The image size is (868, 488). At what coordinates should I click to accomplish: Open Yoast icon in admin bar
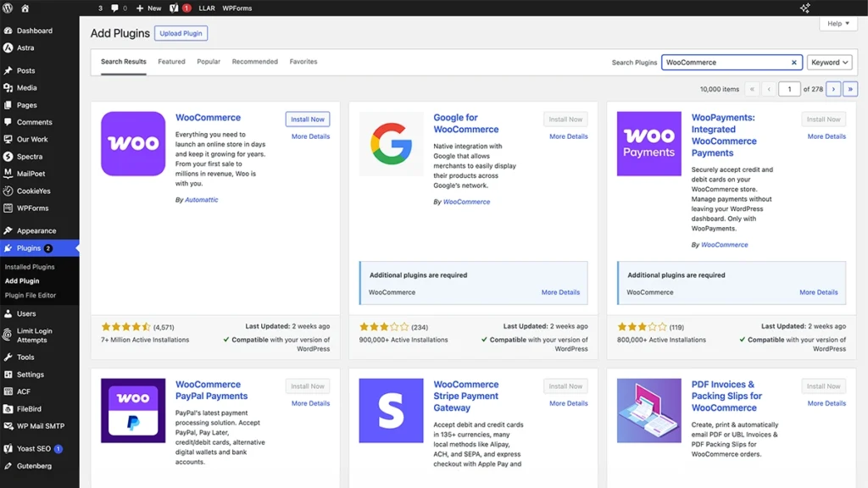pos(180,8)
